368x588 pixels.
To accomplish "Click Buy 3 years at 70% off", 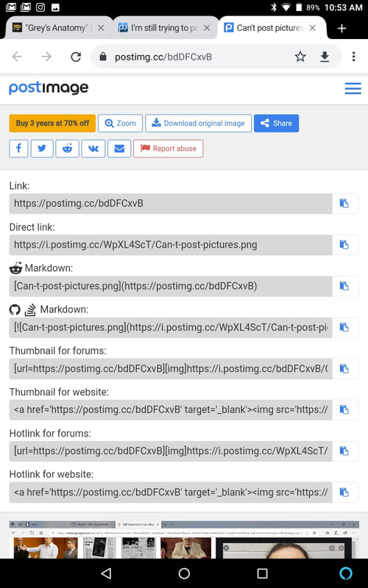I will coord(52,123).
